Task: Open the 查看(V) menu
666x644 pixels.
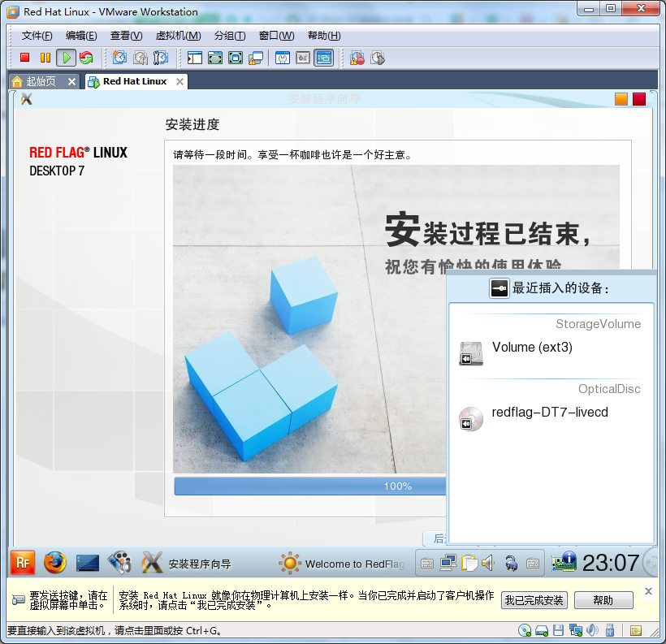Action: (126, 36)
